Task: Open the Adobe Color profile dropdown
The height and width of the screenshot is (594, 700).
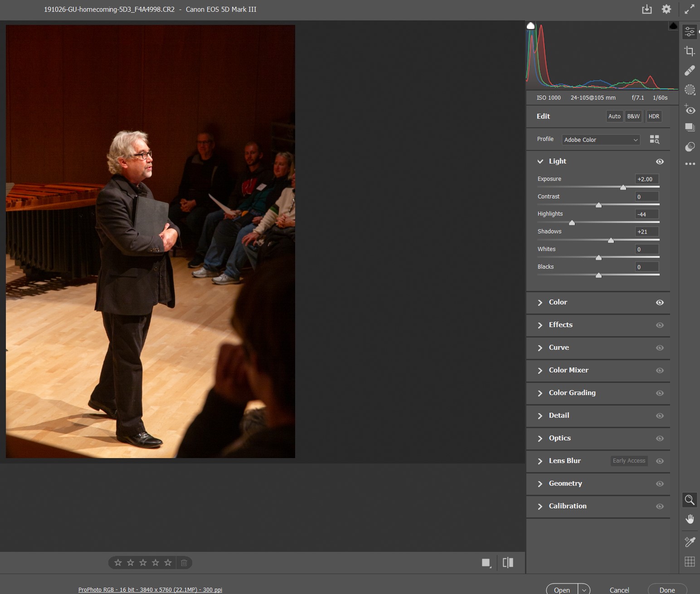Action: pos(601,140)
